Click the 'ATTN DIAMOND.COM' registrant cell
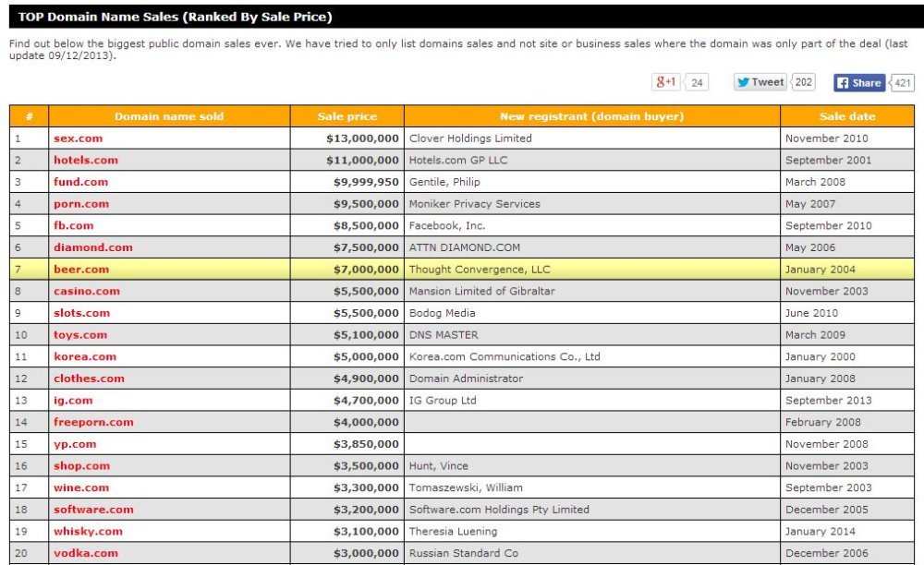Viewport: 924px width, 565px height. [x=591, y=247]
